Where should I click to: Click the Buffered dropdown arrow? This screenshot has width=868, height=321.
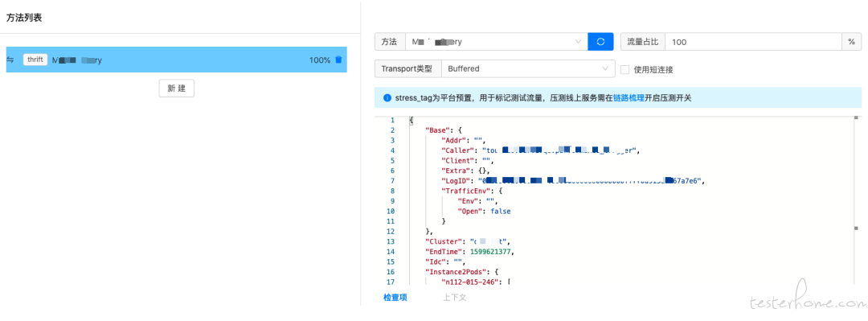(x=605, y=68)
